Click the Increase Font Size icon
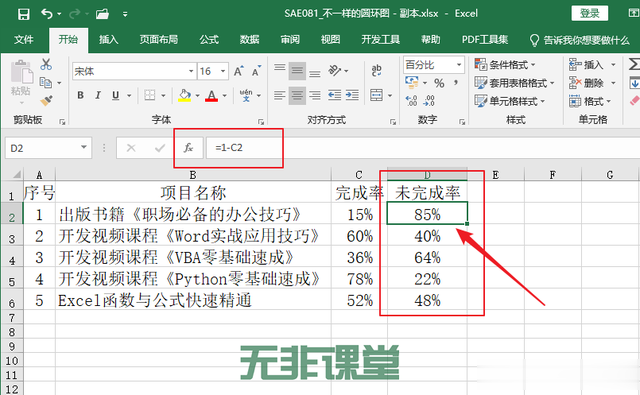 click(239, 71)
